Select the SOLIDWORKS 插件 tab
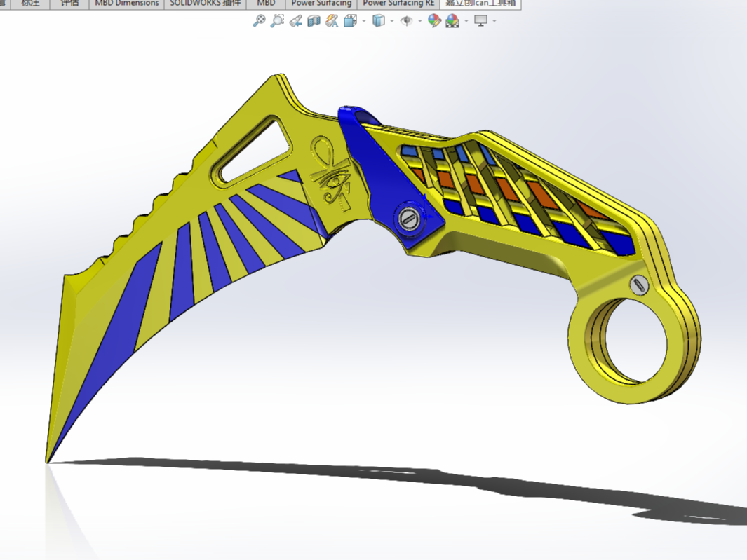The height and width of the screenshot is (560, 747). click(x=206, y=4)
